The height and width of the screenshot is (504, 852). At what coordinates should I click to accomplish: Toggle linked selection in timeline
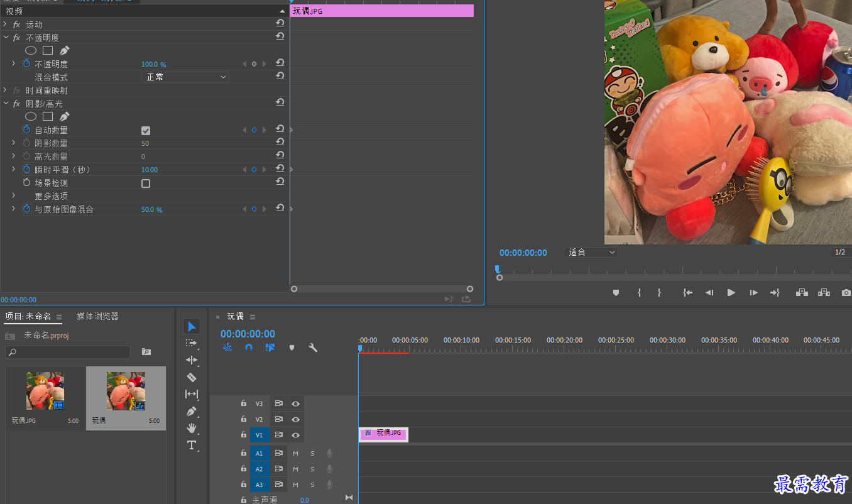coord(270,348)
